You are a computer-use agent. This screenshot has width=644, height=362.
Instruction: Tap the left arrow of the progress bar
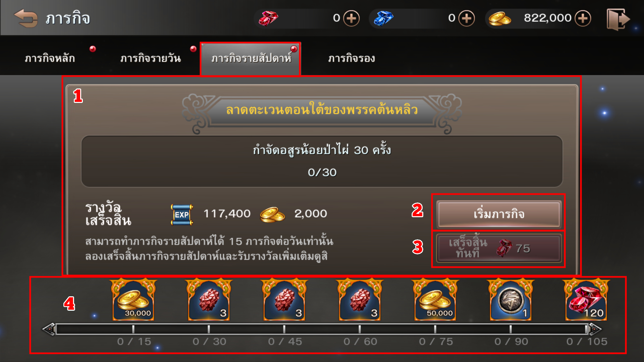[x=49, y=329]
